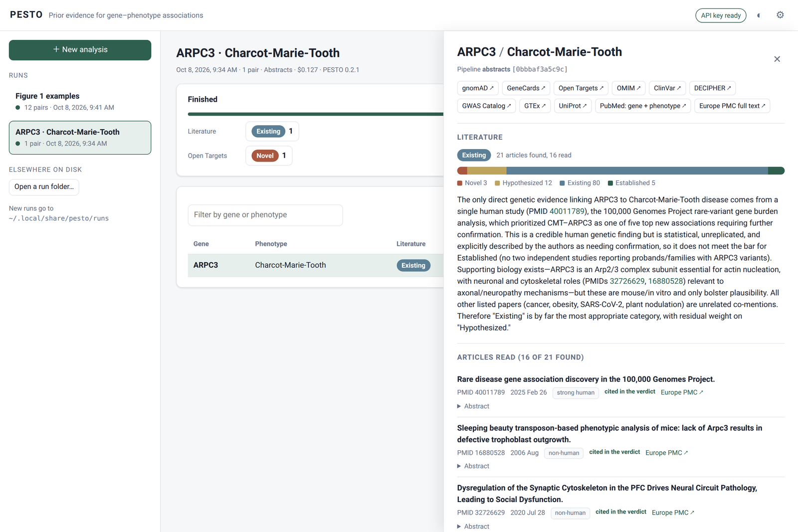798x532 pixels.
Task: Open a run folder from disk
Action: coord(44,187)
